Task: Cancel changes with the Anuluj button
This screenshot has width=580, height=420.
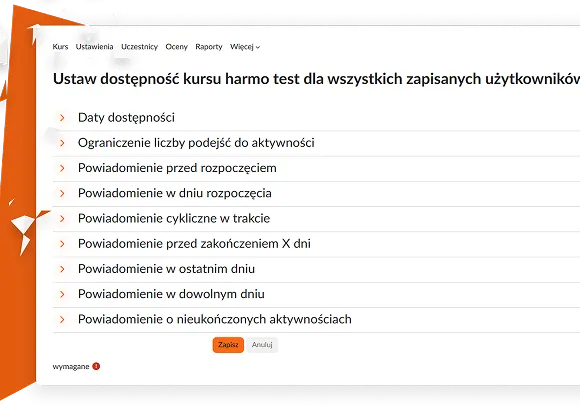Action: click(262, 345)
